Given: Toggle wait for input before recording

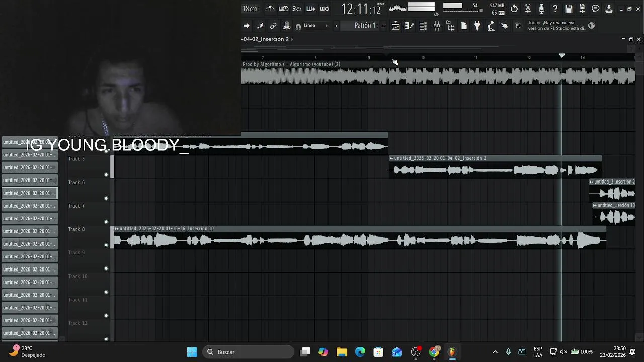Looking at the screenshot, I should (284, 9).
